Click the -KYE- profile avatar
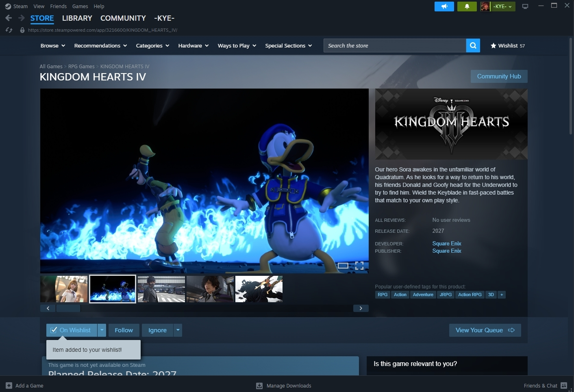 [x=485, y=6]
